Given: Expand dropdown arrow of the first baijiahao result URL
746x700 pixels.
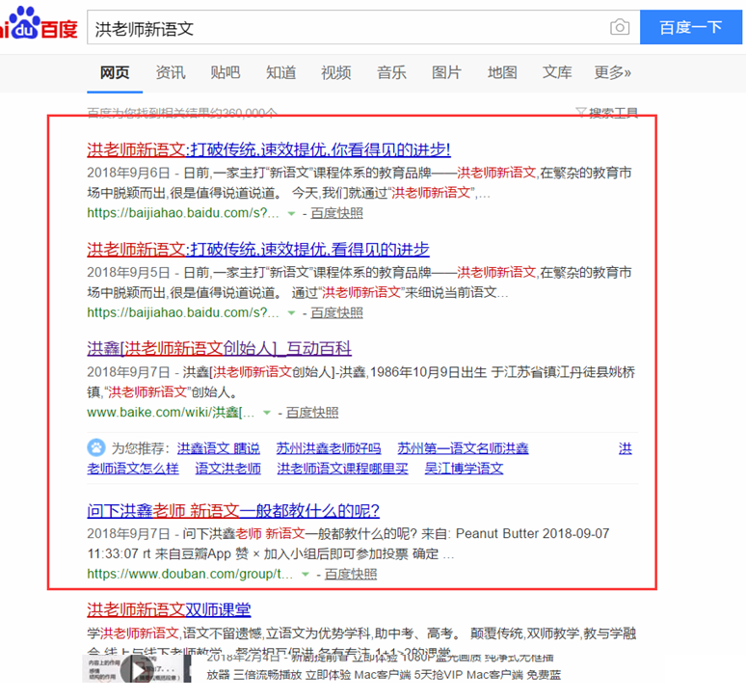Looking at the screenshot, I should click(291, 214).
